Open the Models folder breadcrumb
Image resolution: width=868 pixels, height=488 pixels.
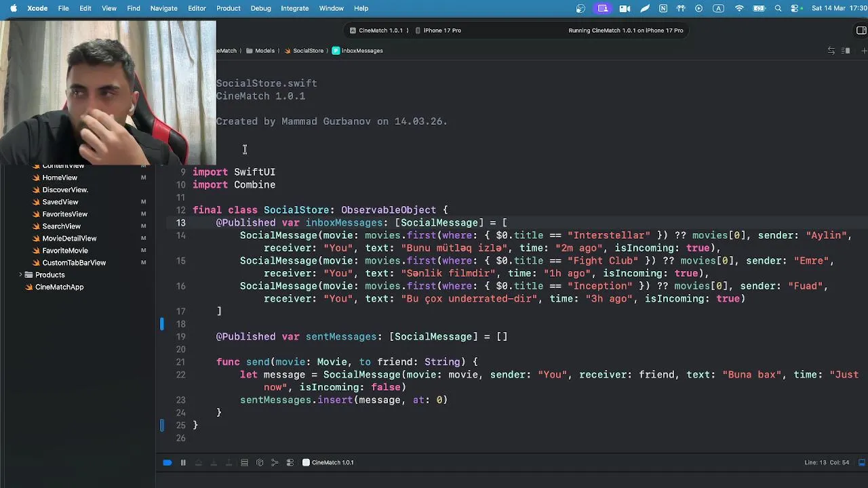point(260,51)
